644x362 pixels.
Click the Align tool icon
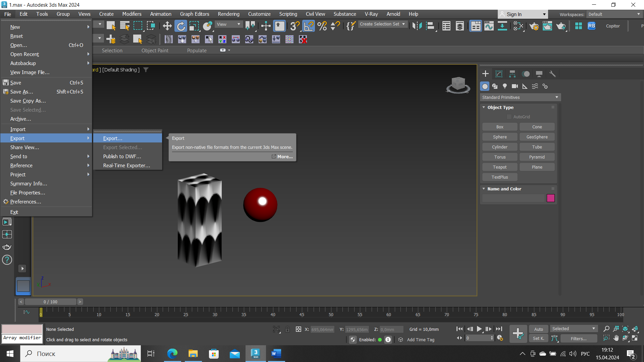pos(430,26)
